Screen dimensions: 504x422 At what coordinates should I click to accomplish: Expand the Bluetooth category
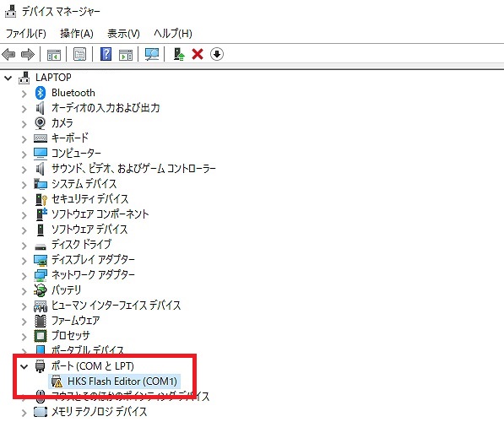24,94
